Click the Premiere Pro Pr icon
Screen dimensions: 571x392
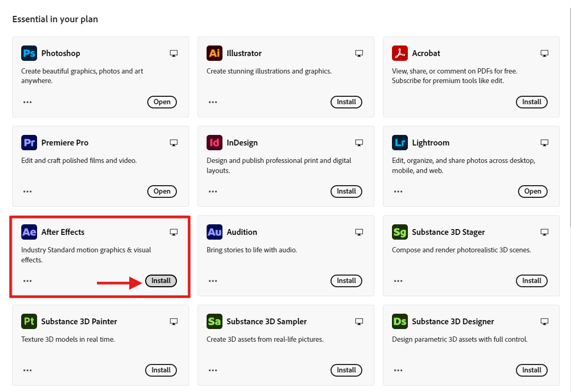(x=29, y=143)
